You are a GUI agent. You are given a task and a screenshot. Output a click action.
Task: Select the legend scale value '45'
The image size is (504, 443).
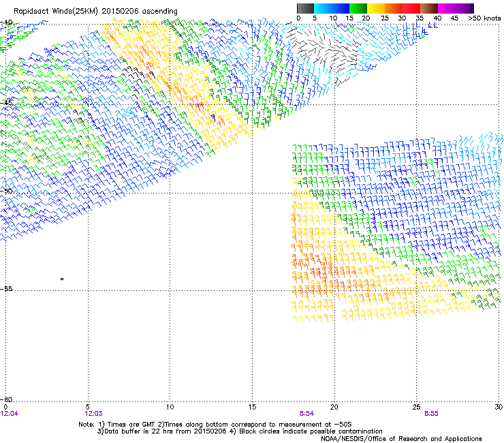click(x=454, y=18)
